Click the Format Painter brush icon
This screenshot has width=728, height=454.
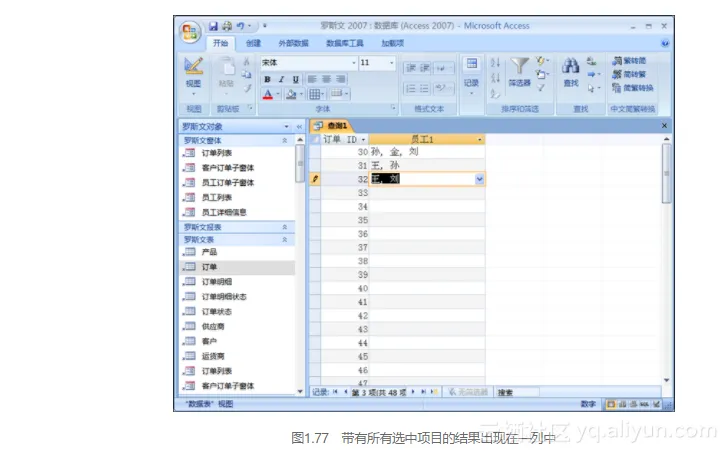point(247,88)
